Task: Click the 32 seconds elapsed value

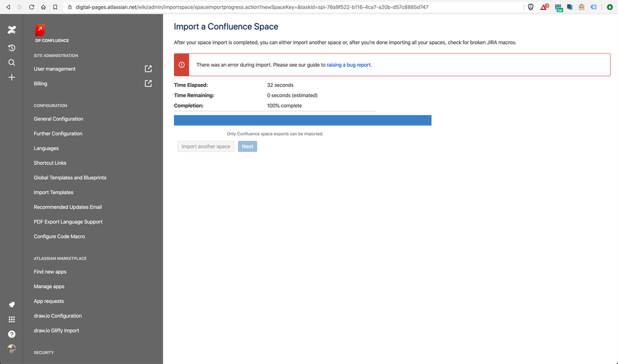Action: pos(280,85)
